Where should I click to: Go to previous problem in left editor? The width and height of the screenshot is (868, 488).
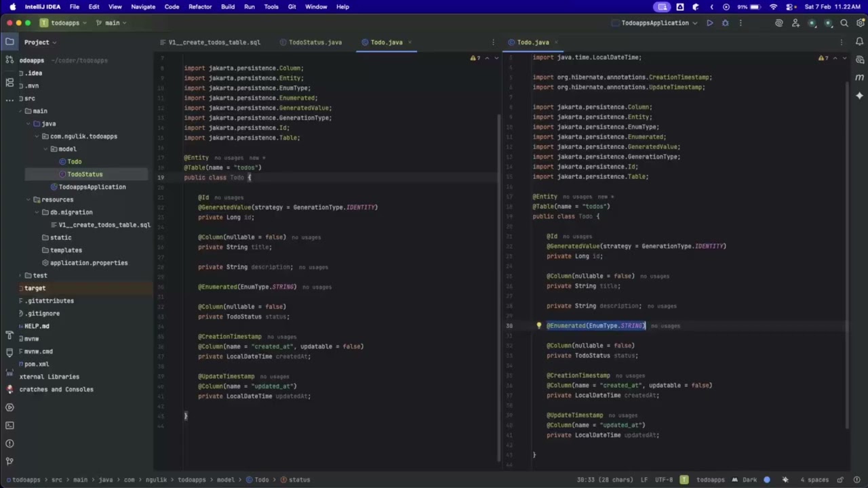(x=487, y=58)
